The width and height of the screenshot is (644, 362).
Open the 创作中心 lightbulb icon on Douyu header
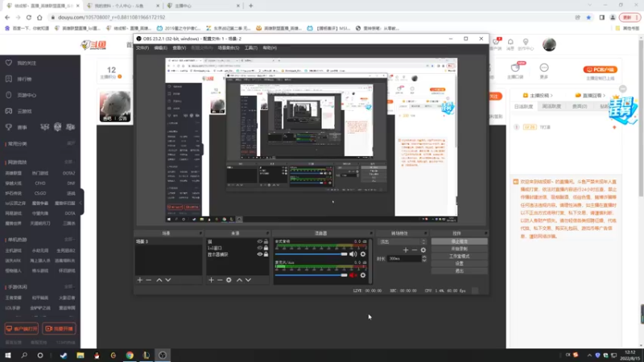(526, 42)
